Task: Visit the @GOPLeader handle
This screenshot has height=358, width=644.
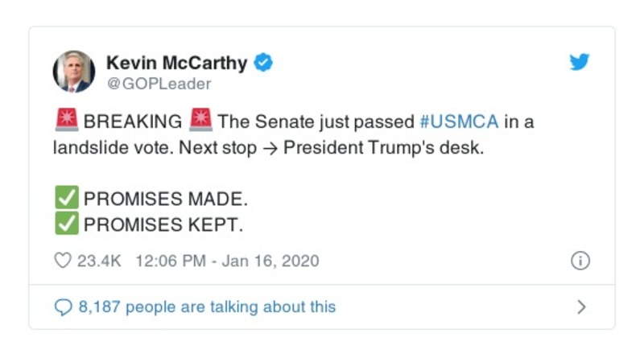Action: click(159, 84)
